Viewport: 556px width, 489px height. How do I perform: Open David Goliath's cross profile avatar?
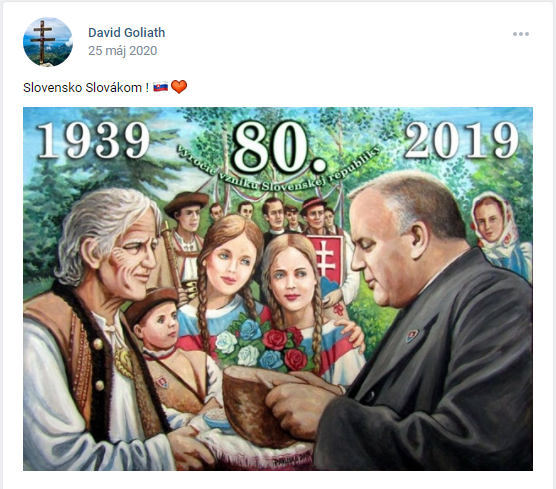(48, 42)
